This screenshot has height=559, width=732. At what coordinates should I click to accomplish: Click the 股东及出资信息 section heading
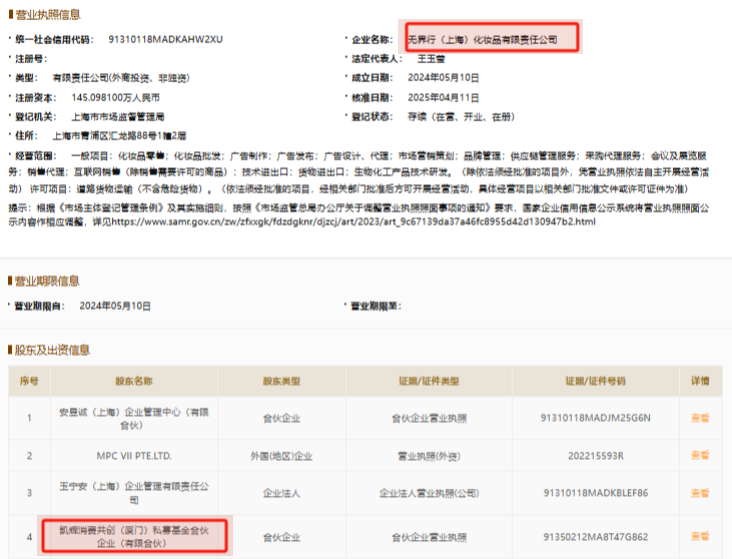(x=52, y=350)
